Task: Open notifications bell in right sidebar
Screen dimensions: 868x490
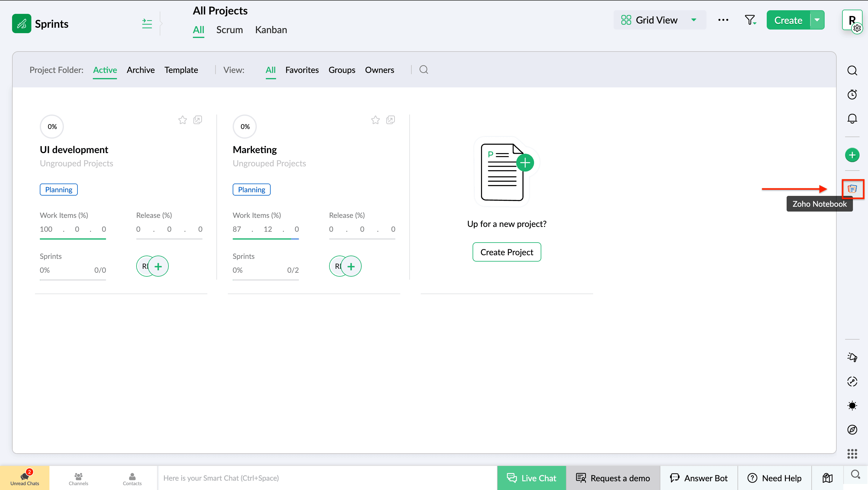Action: pos(852,119)
